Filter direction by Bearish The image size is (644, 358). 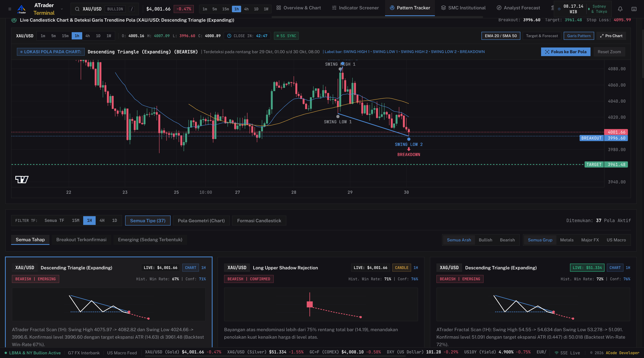pos(507,240)
